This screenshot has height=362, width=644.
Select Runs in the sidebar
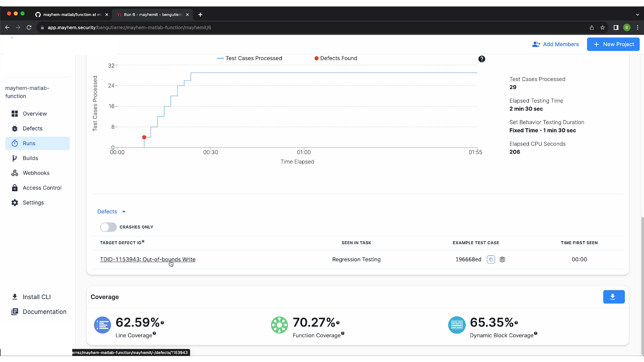[37, 144]
